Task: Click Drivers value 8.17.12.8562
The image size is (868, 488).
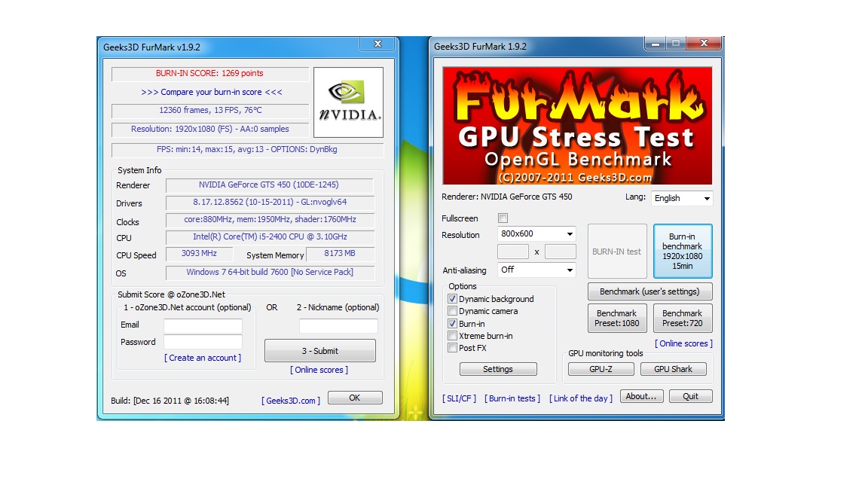Action: 270,203
